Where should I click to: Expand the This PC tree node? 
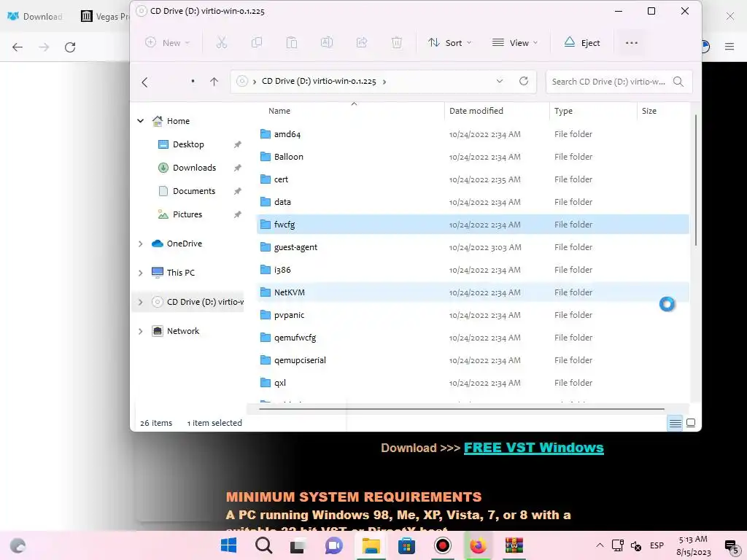[x=141, y=273]
